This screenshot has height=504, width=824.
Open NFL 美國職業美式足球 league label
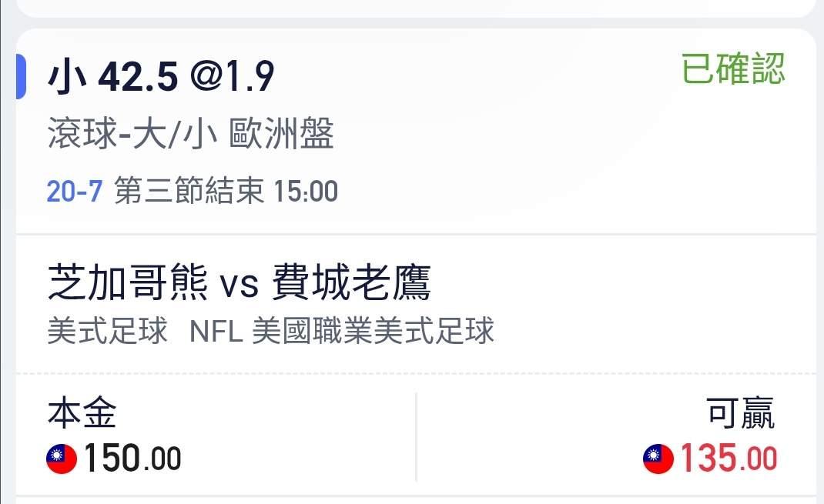click(342, 331)
